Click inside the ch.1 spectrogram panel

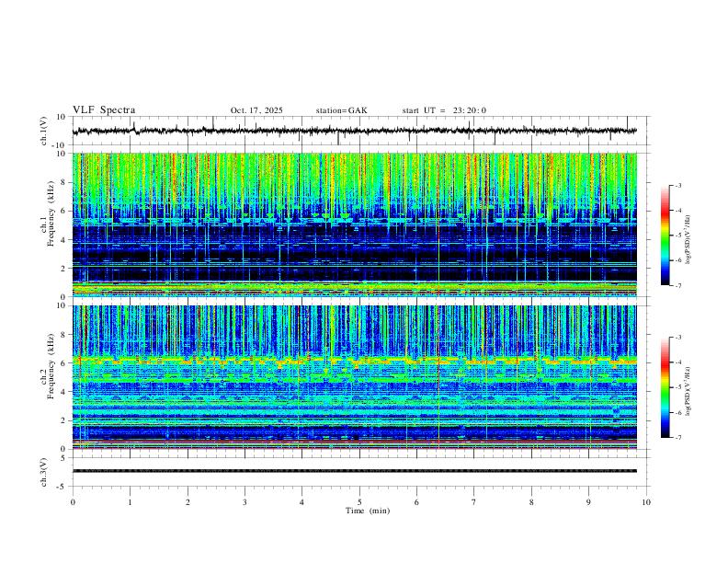click(x=354, y=224)
